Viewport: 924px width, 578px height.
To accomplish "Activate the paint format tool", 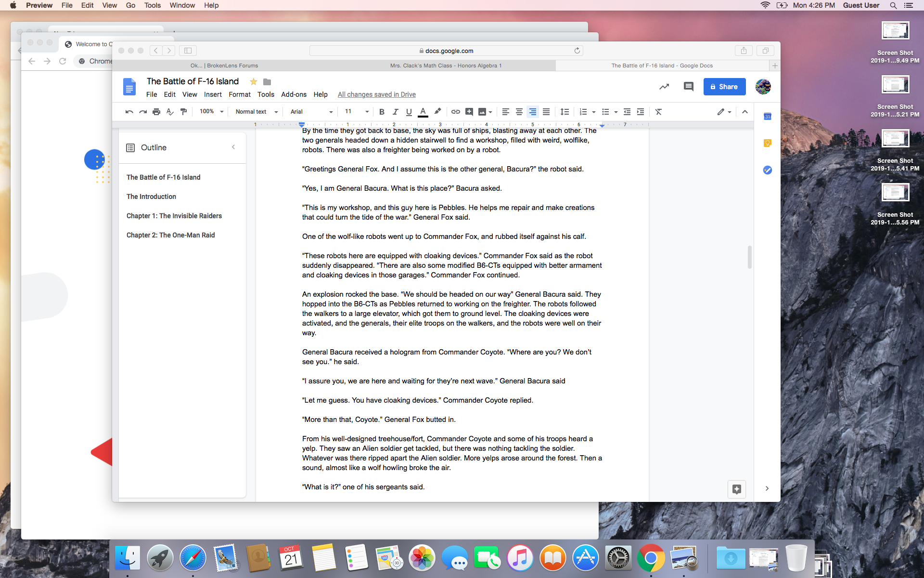I will coord(183,112).
